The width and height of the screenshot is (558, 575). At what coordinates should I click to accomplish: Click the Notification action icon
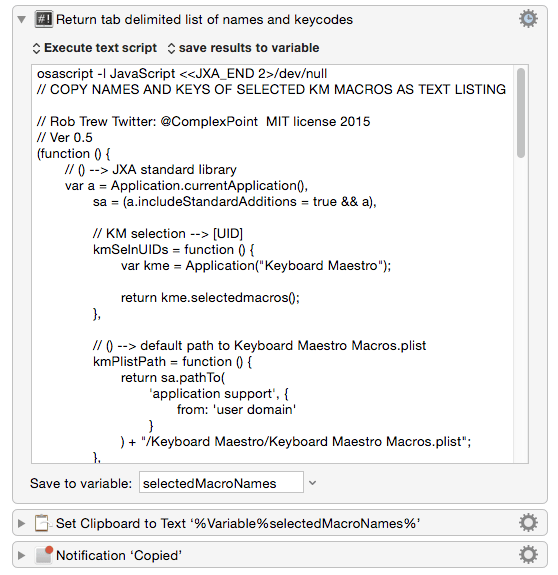click(x=44, y=554)
